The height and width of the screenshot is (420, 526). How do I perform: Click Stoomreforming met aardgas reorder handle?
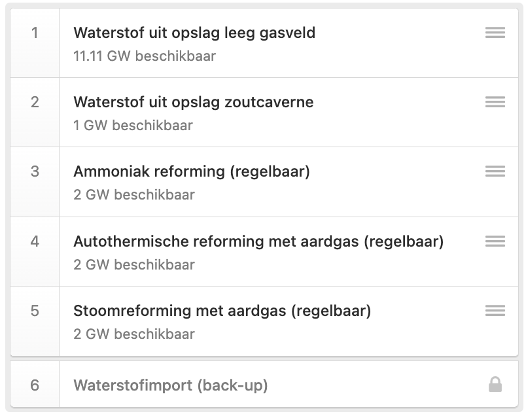[x=495, y=311]
